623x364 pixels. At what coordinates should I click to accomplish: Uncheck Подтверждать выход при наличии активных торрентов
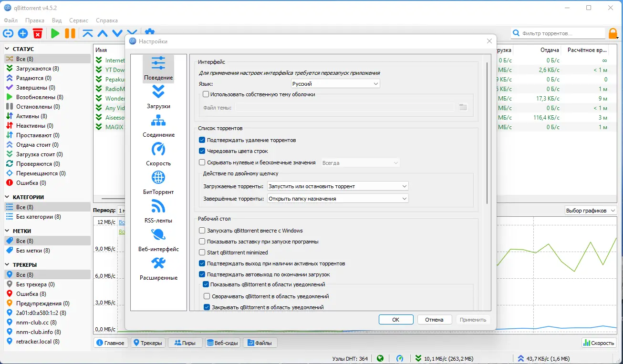click(x=202, y=263)
